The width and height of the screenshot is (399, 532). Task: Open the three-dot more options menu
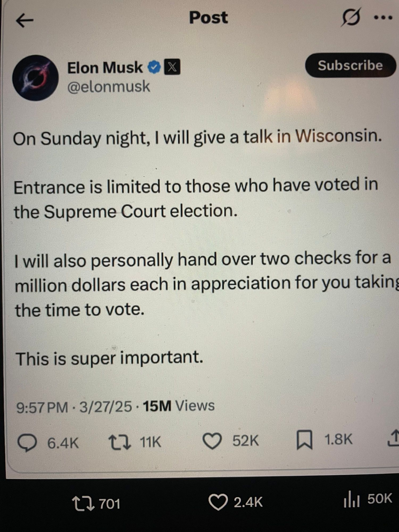(383, 18)
